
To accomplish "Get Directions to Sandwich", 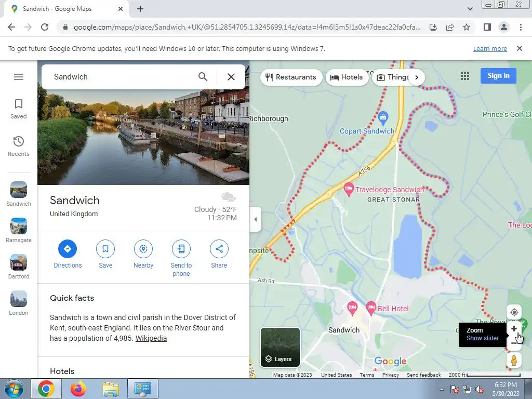I will (x=68, y=254).
